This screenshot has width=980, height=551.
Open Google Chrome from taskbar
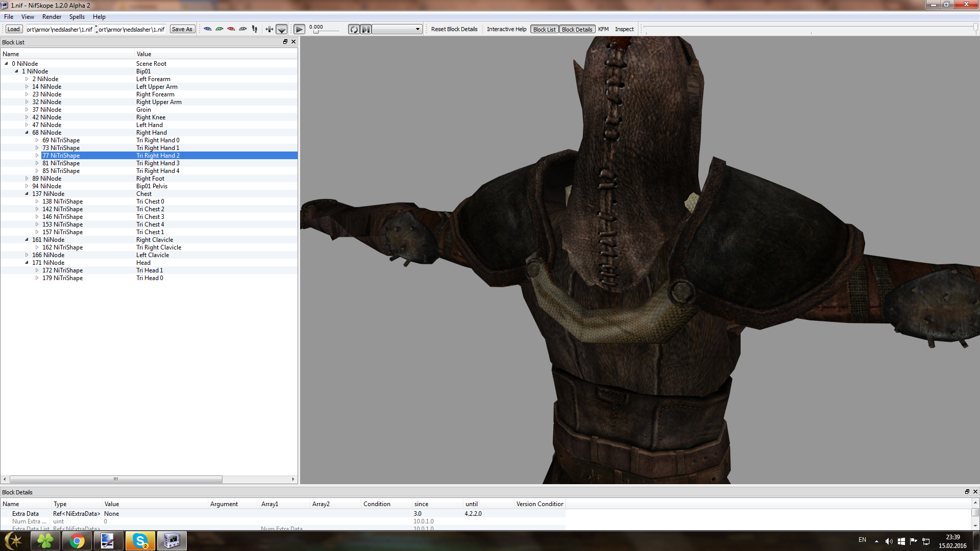(x=77, y=541)
